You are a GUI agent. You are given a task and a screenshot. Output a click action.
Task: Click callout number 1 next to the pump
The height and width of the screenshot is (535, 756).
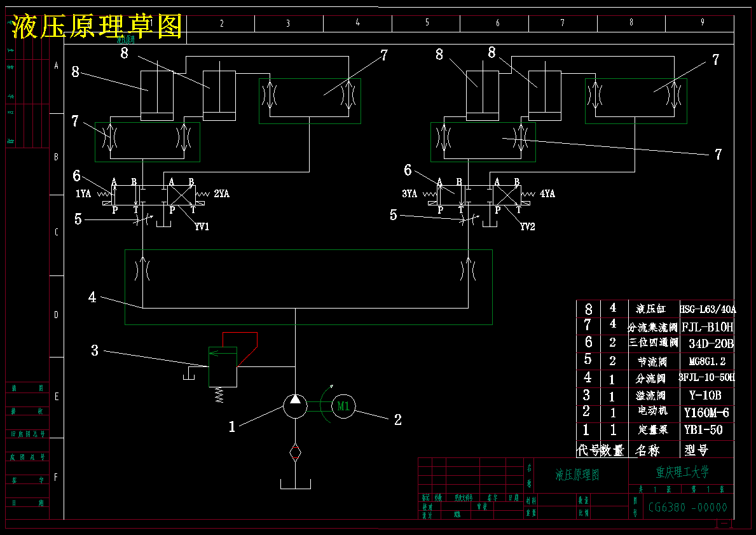coord(232,427)
